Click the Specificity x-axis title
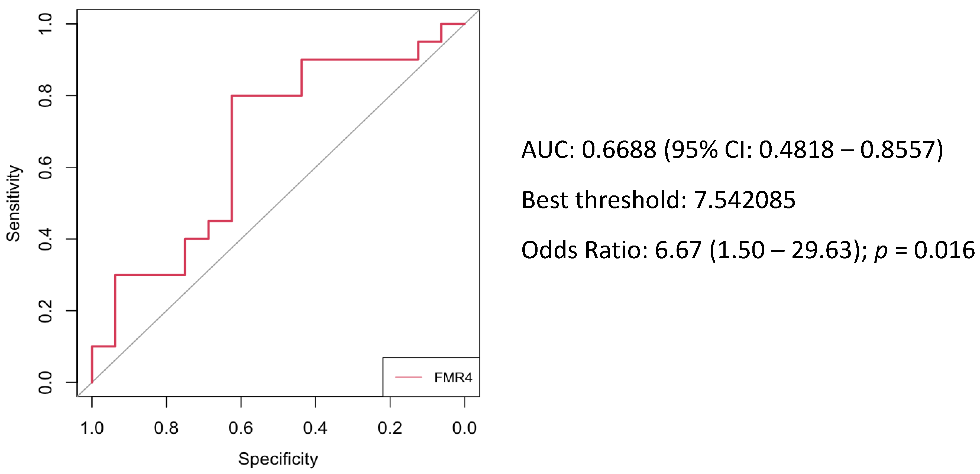 (x=278, y=459)
